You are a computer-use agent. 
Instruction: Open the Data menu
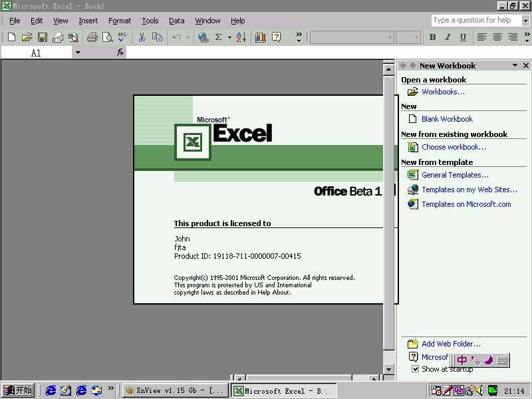pos(177,21)
